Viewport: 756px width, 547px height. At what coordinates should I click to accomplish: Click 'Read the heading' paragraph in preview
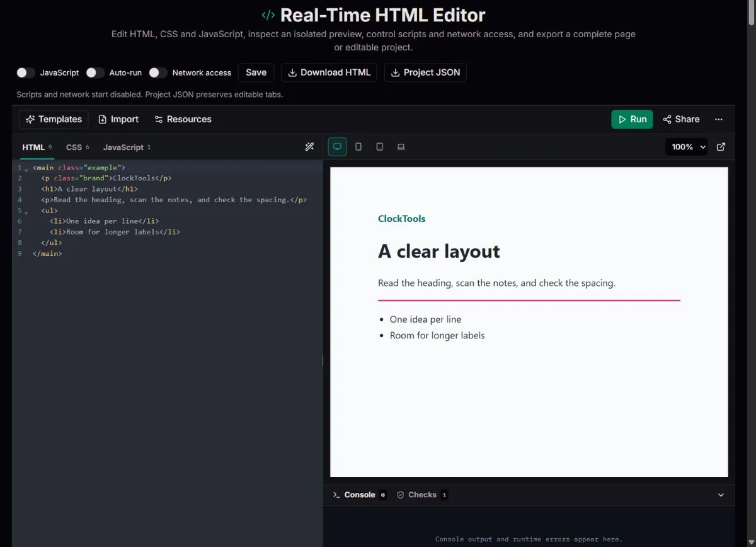(496, 283)
